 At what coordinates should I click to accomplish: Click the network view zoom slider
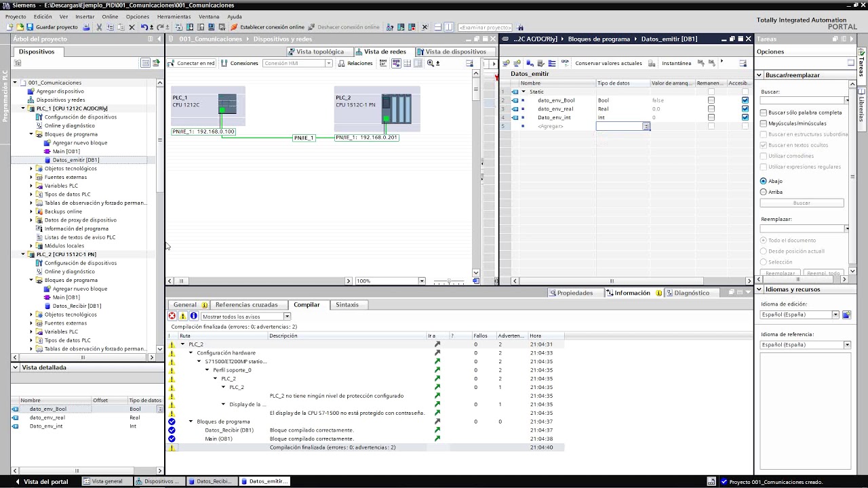[x=450, y=281]
